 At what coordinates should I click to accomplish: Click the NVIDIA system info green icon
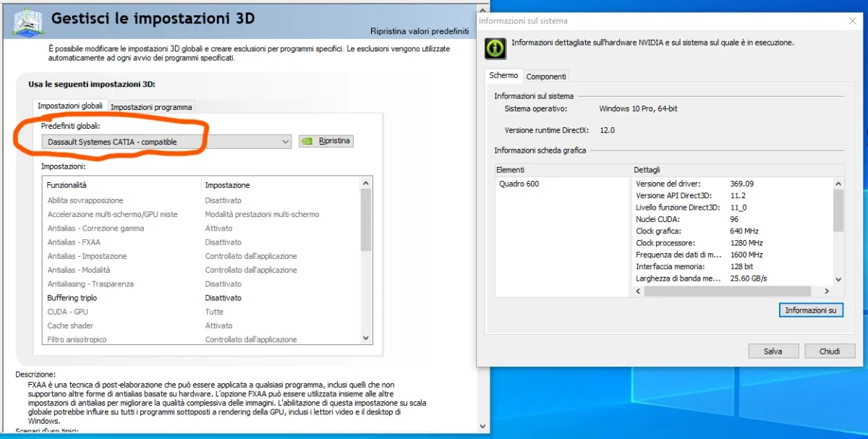(x=495, y=48)
